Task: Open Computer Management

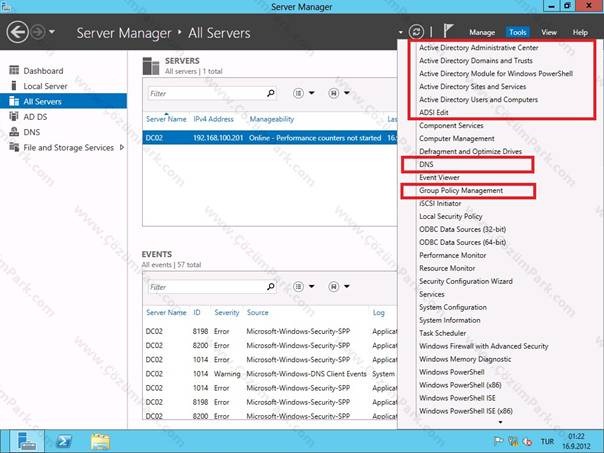Action: [x=456, y=139]
